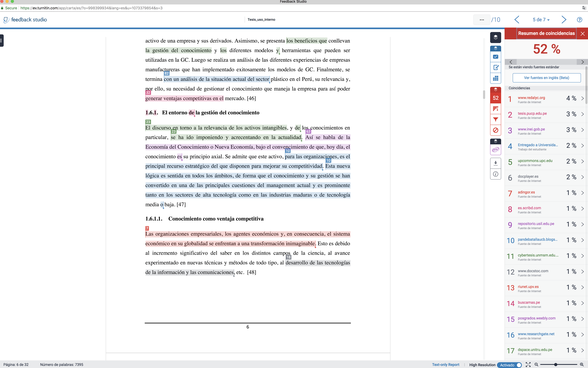This screenshot has width=588, height=368.
Task: Expand the www.redalyc.org match details
Action: [582, 99]
